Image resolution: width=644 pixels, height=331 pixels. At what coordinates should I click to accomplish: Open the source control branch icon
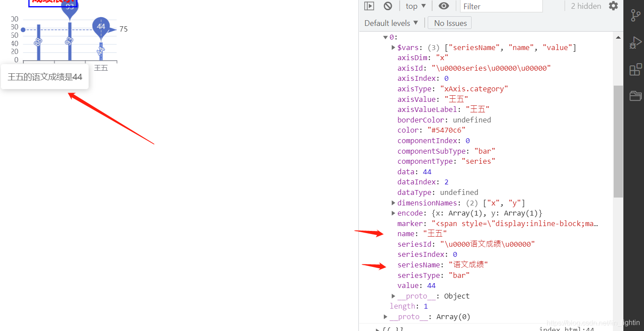[635, 15]
